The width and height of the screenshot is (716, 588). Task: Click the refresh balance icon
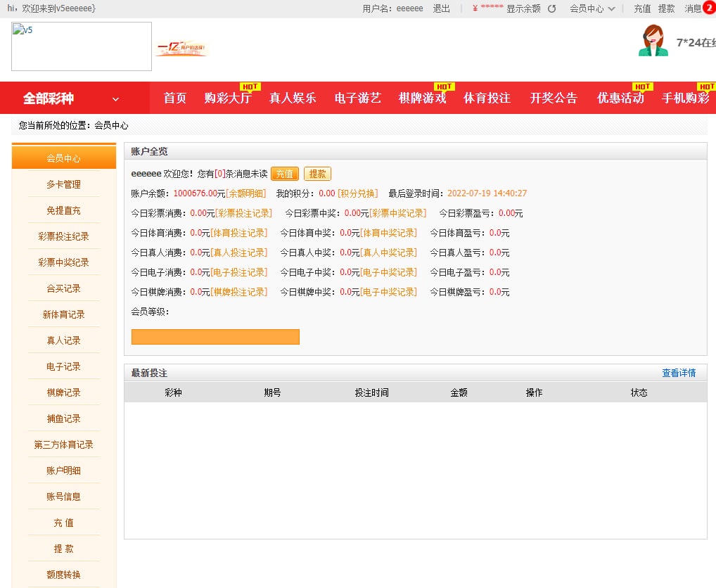(552, 8)
